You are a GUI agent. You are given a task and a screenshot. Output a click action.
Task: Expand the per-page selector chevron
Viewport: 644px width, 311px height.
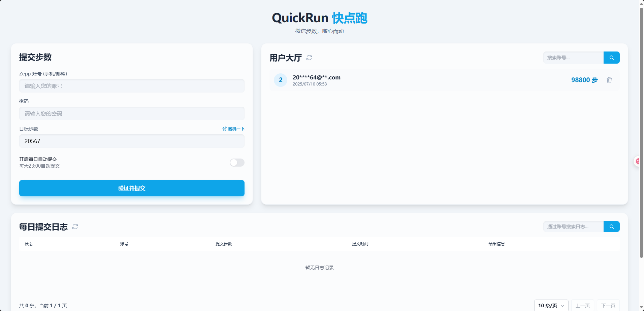[x=562, y=305]
